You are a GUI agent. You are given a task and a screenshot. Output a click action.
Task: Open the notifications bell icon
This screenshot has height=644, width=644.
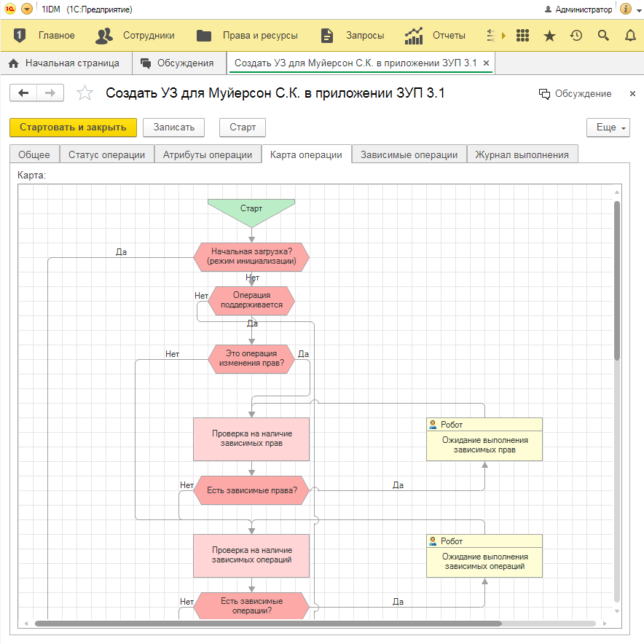630,35
